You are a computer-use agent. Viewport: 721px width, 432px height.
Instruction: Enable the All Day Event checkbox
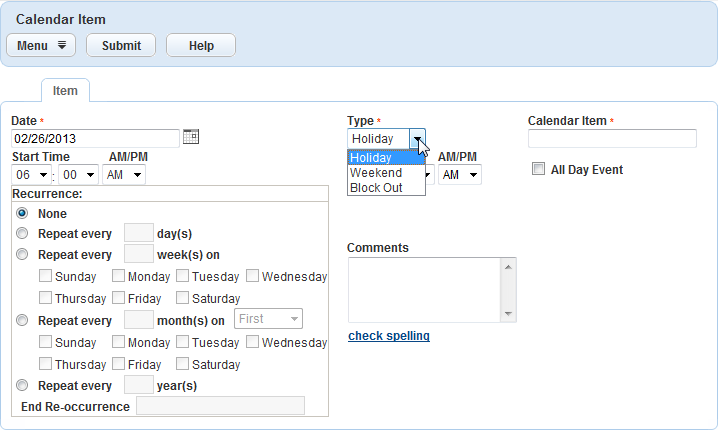[539, 169]
